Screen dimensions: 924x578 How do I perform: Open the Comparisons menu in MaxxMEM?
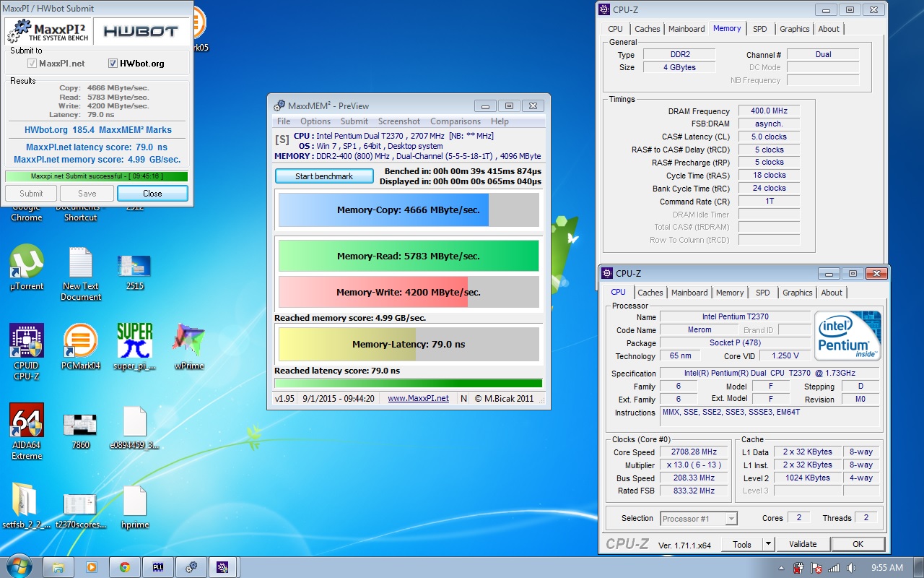coord(456,121)
